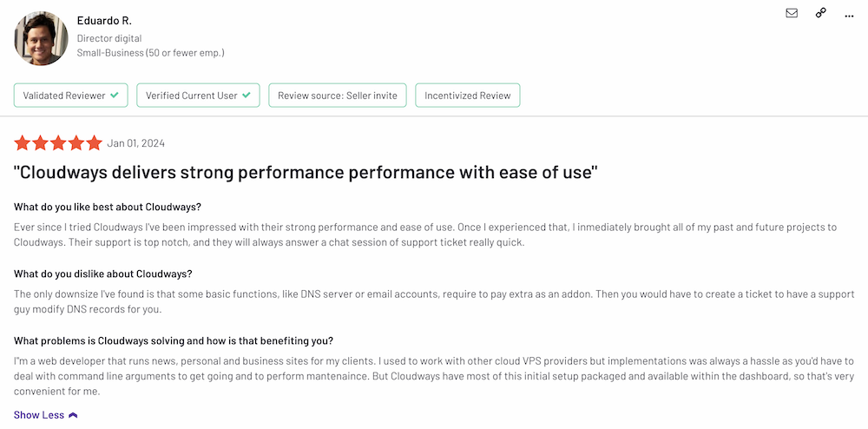Click the envelope email icon
This screenshot has height=429, width=868.
(x=792, y=13)
